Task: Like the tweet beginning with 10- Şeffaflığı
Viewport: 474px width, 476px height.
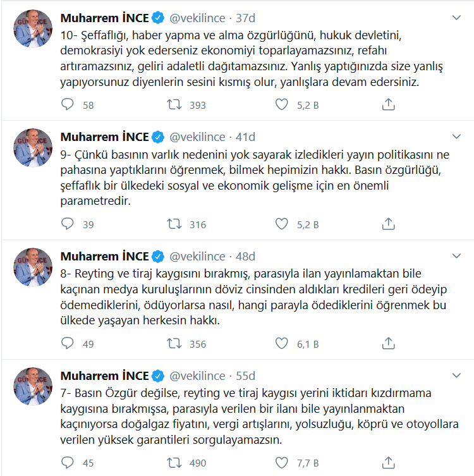Action: [281, 104]
